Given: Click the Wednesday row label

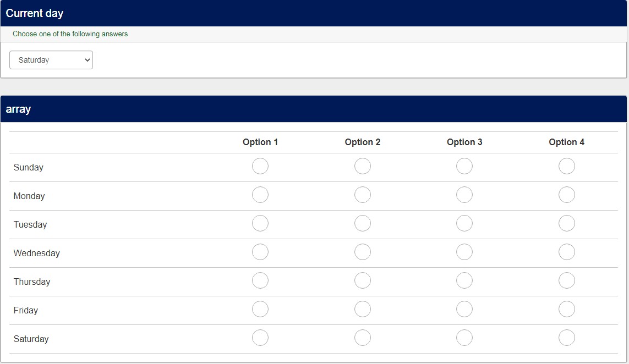Looking at the screenshot, I should 37,253.
